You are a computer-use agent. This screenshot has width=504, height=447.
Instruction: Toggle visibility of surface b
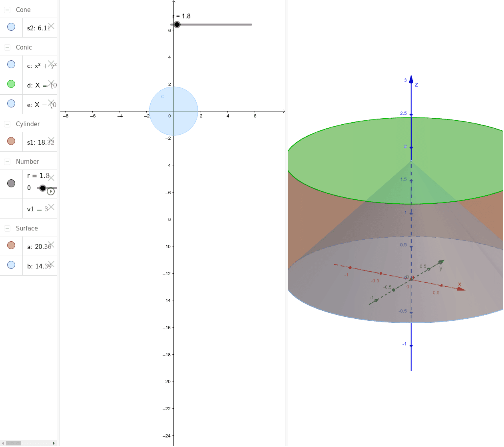click(11, 265)
